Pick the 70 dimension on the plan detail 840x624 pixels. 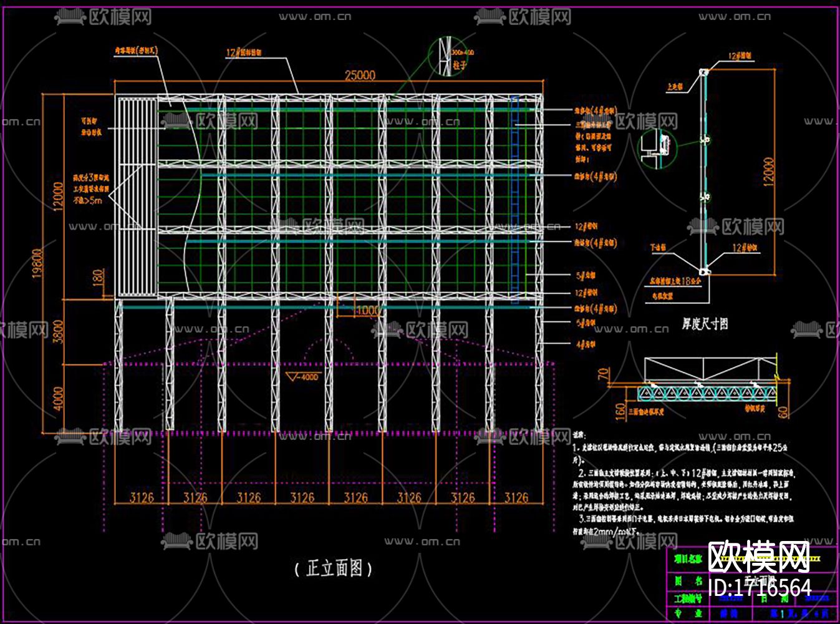pyautogui.click(x=602, y=374)
